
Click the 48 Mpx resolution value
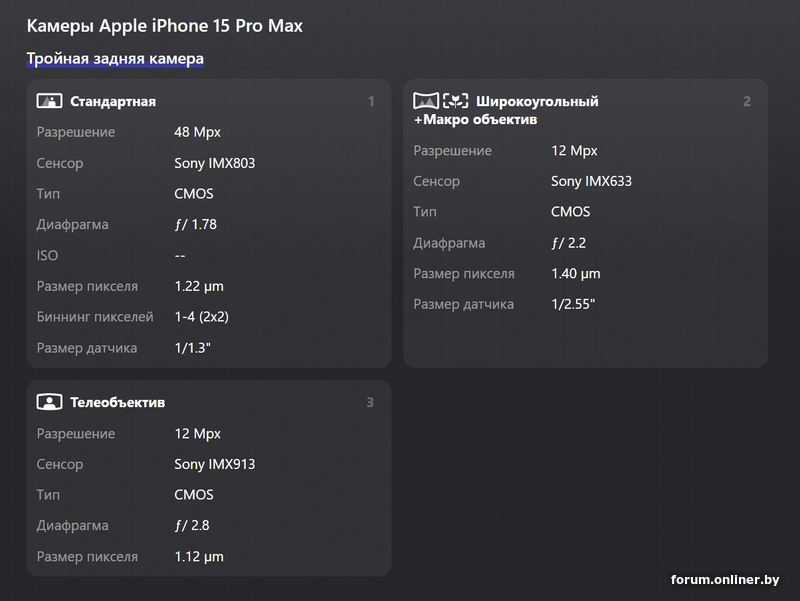point(197,132)
